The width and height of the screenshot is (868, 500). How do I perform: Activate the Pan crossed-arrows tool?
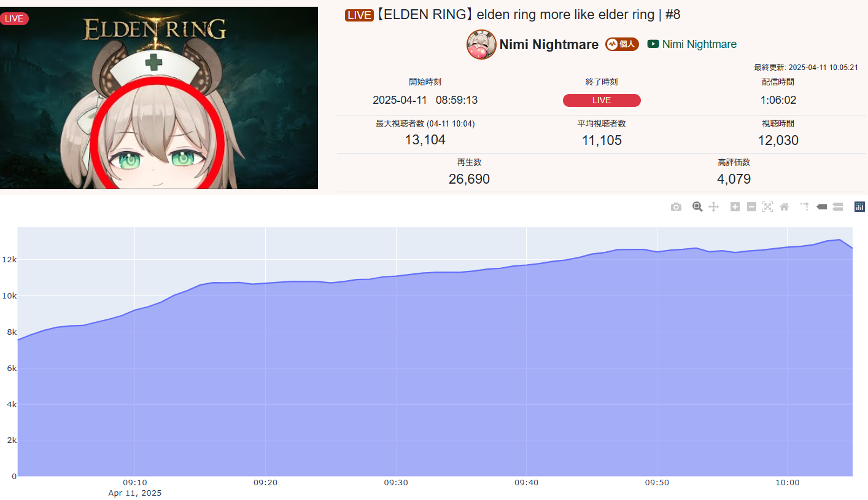713,207
